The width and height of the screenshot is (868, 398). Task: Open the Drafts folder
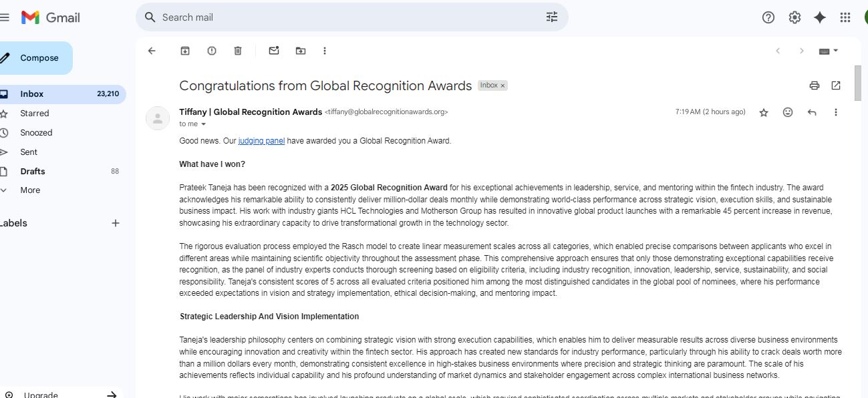(31, 171)
